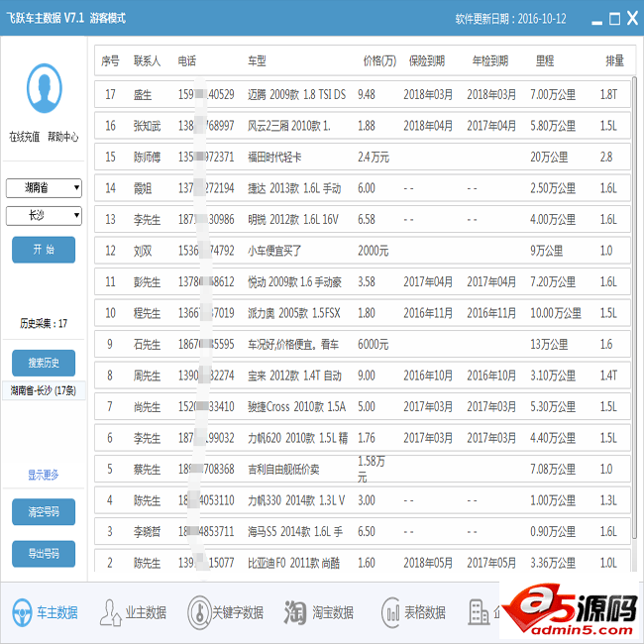Open the steering wheel 车主数据 icon
The width and height of the screenshot is (644, 644).
[22, 612]
